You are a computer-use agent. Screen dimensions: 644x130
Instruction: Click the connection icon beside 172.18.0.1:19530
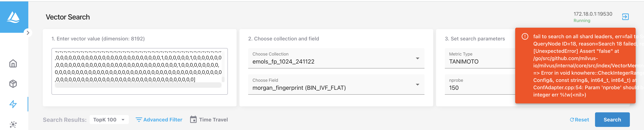pos(626,17)
